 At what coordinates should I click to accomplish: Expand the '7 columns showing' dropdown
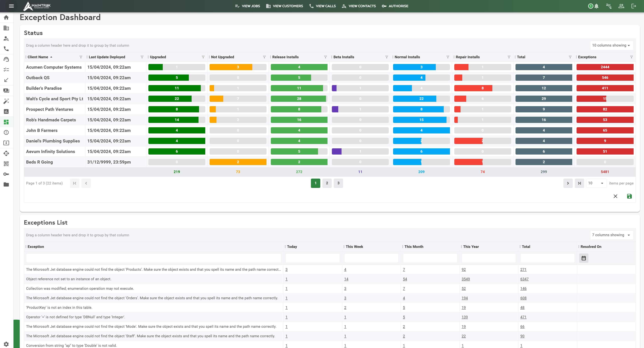[x=611, y=235]
